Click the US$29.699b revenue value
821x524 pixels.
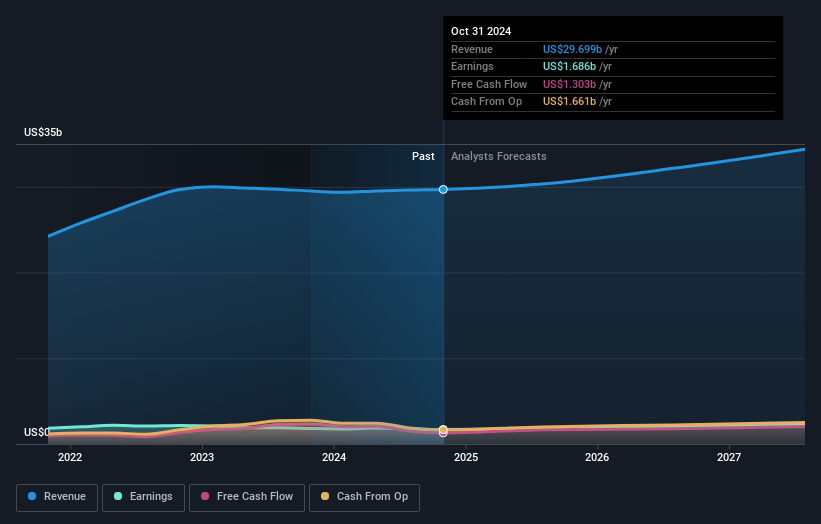(572, 49)
